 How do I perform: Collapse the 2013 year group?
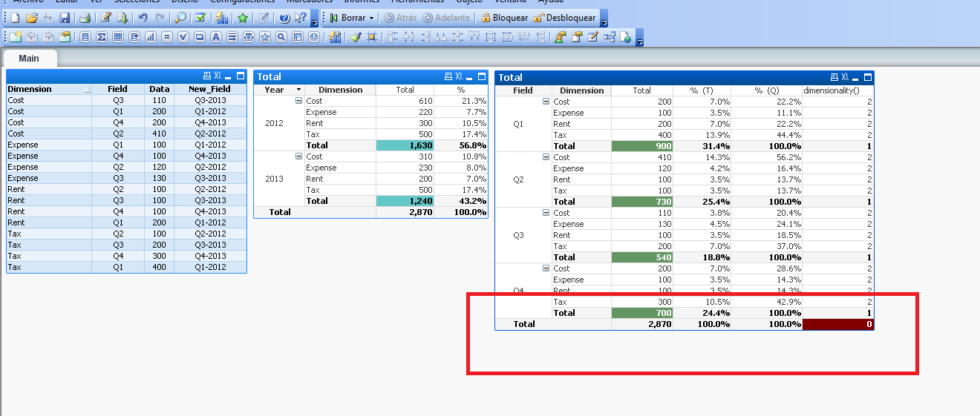click(299, 156)
